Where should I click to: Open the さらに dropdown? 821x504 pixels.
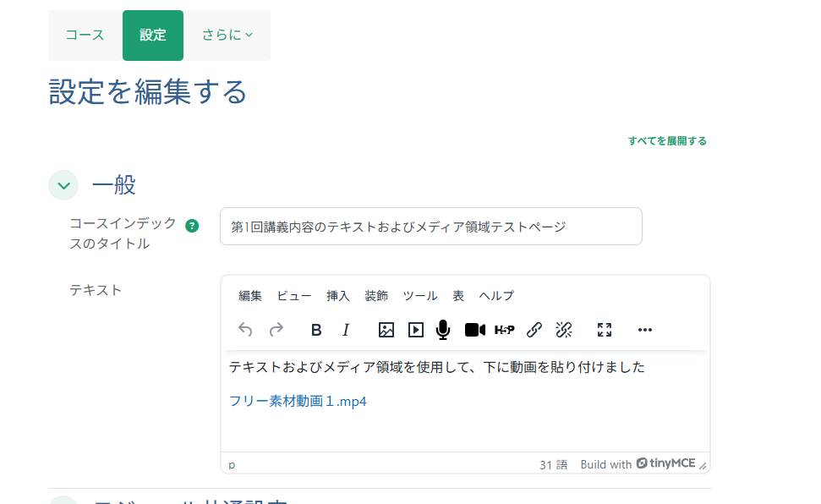pyautogui.click(x=227, y=36)
